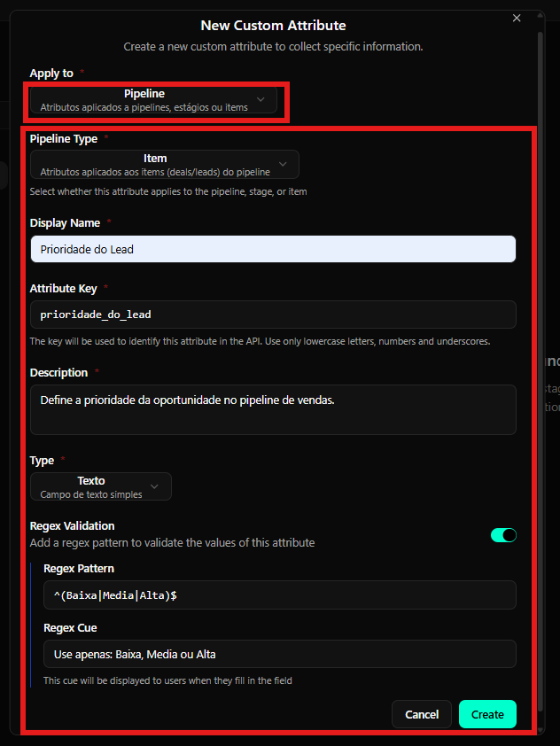Viewport: 560px width, 746px height.
Task: Click the Apply to field label
Action: coord(51,74)
